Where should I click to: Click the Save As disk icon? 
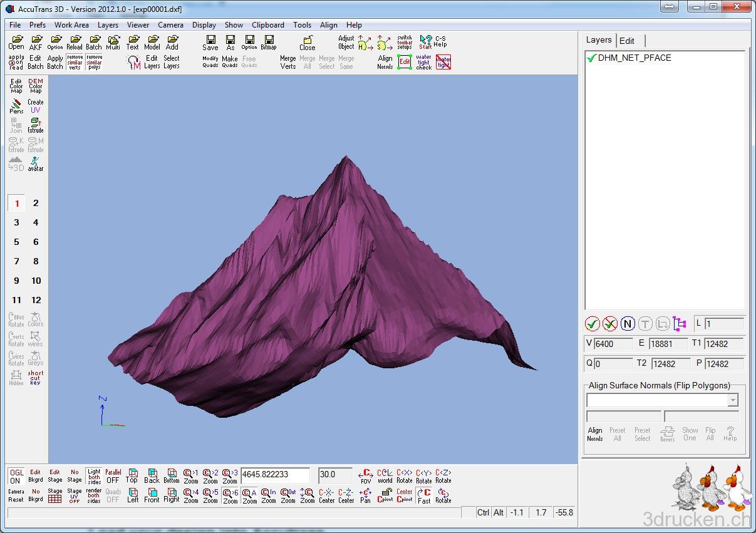coord(230,43)
